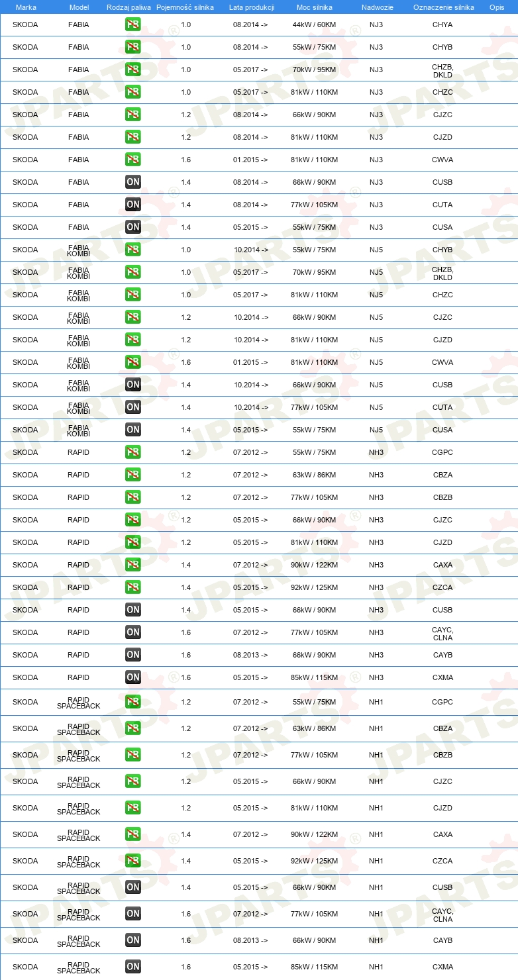
Task: Click the 'Pojemność silnika' column header
Action: point(185,7)
